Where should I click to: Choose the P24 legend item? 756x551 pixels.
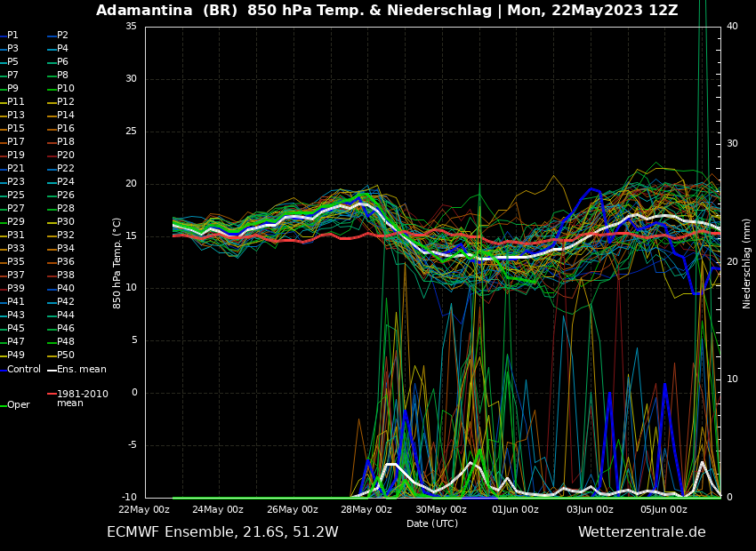coord(60,181)
